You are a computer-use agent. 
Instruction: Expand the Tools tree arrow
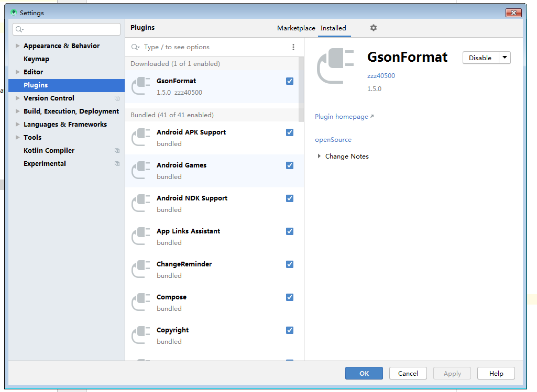point(17,137)
